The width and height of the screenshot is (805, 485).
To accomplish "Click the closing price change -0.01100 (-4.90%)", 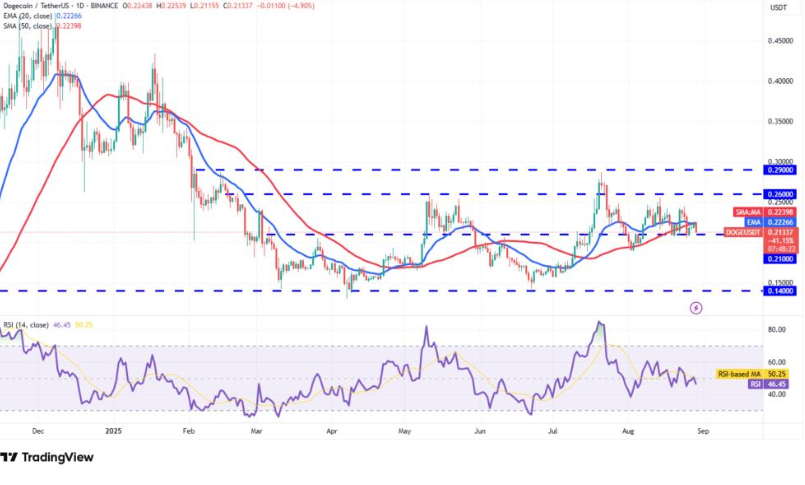I will [285, 6].
